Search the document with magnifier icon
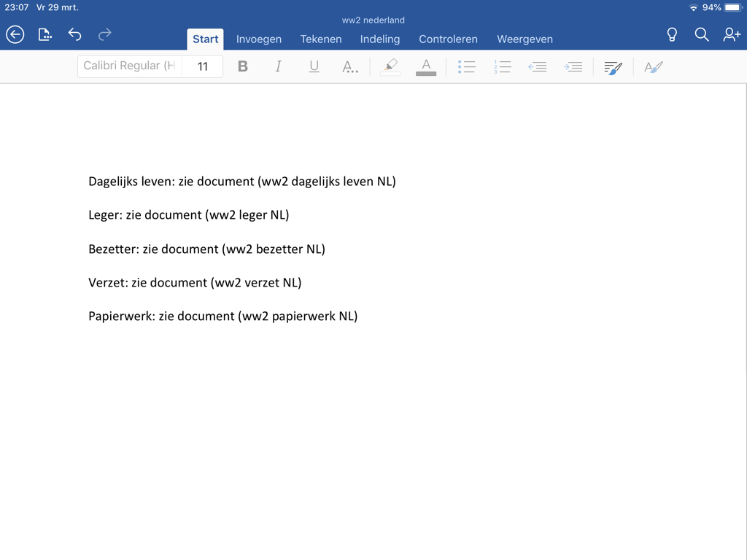The image size is (747, 560). point(702,34)
